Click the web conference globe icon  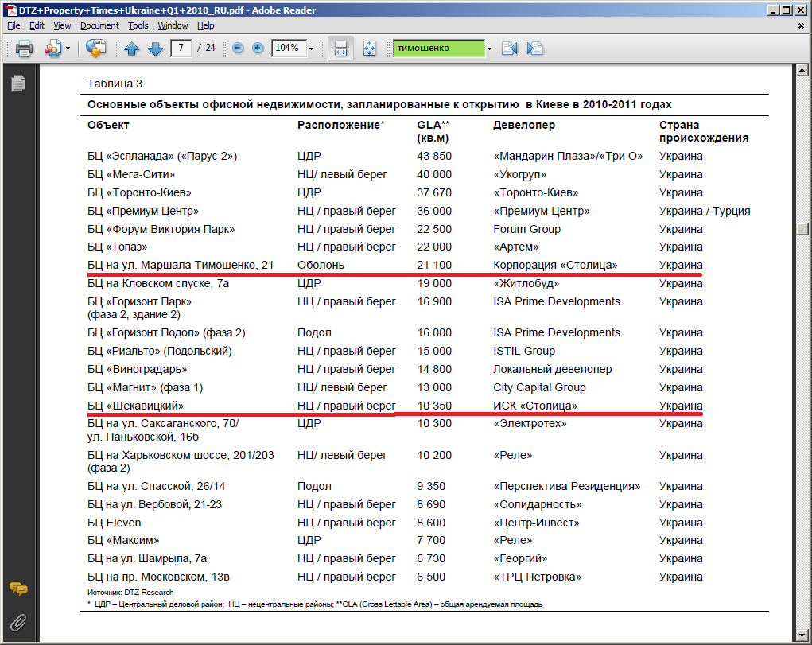(x=95, y=49)
